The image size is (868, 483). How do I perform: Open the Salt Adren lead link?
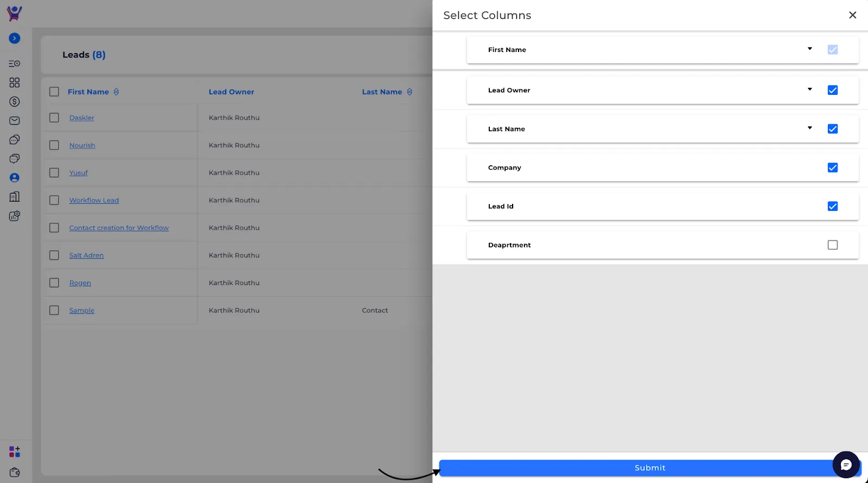click(86, 255)
